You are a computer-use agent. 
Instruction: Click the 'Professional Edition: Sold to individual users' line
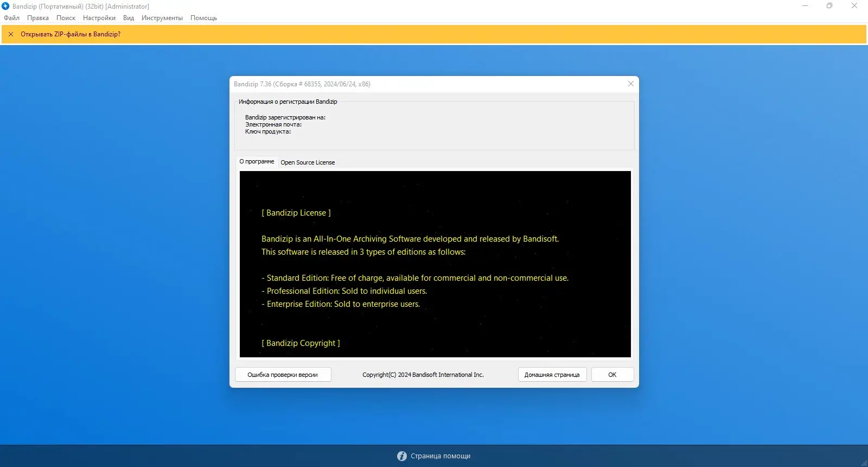click(x=344, y=291)
